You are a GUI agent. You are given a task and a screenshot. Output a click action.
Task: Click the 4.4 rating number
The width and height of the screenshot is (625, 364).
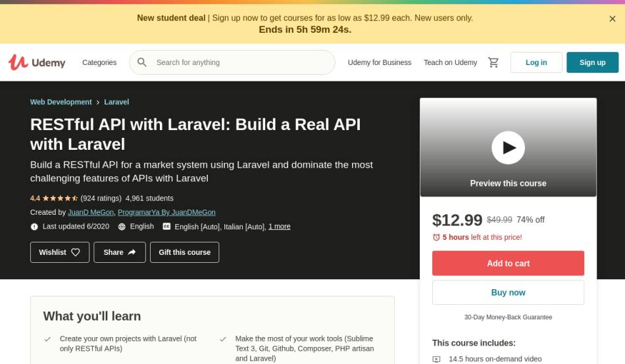coord(35,198)
